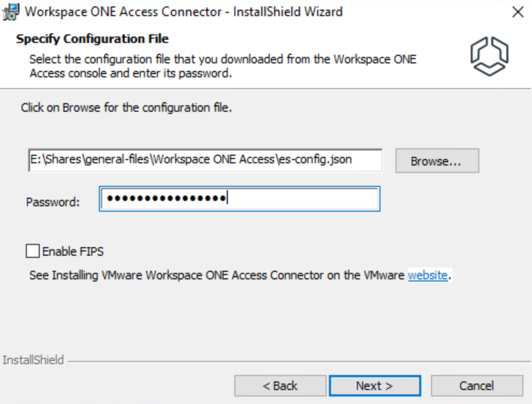Click the InstallShield footer label

tap(33, 360)
